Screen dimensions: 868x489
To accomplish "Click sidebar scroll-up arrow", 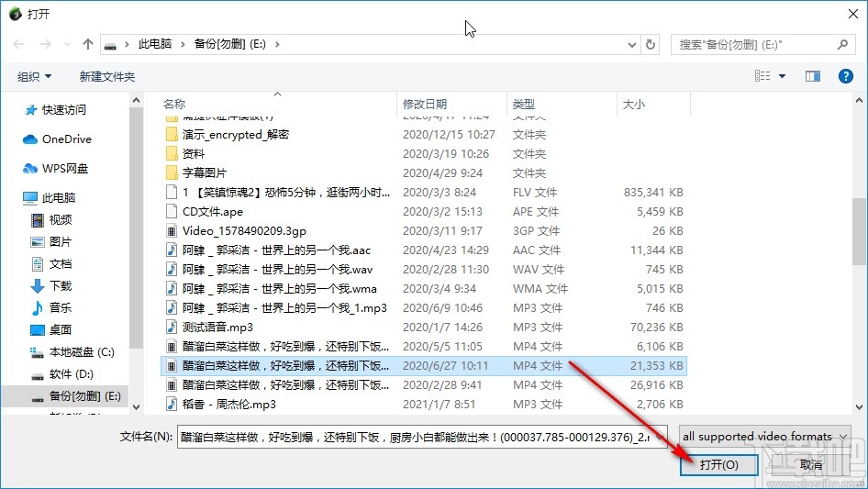I will pos(136,100).
